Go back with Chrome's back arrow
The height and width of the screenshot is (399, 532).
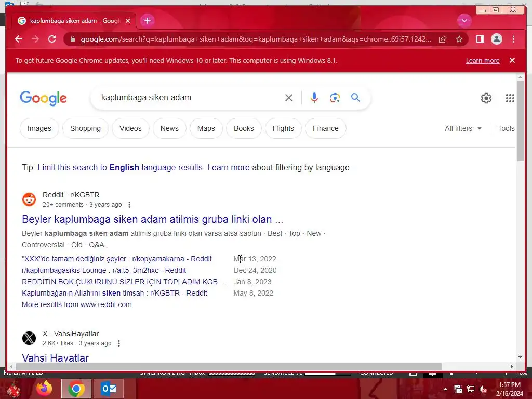(x=19, y=39)
